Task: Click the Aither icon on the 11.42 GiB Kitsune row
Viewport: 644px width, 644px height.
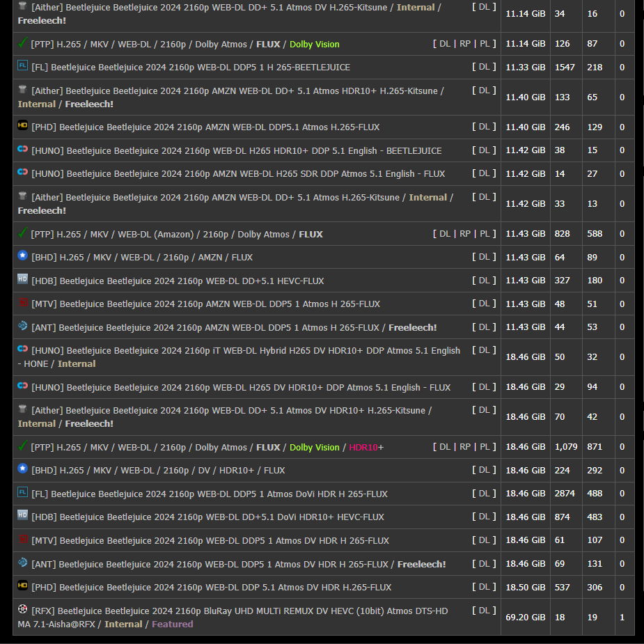Action: click(x=22, y=196)
